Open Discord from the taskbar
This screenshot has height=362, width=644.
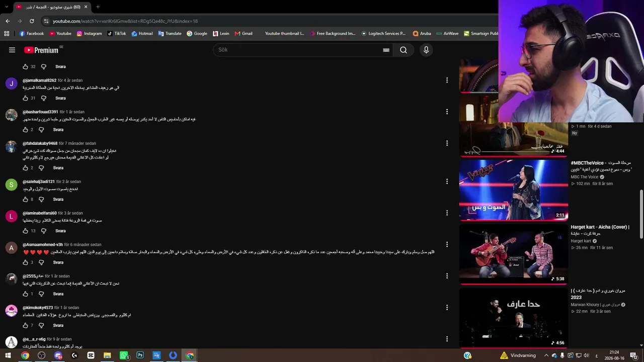(x=58, y=355)
